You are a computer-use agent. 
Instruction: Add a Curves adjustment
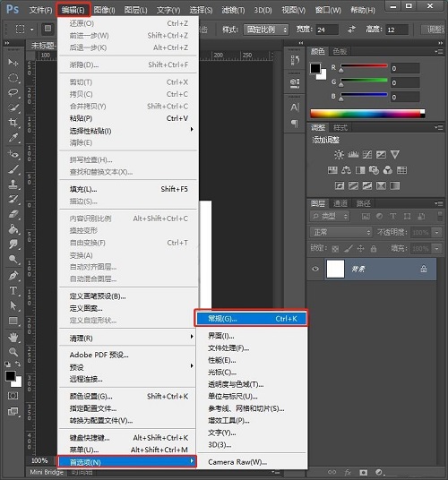point(367,155)
